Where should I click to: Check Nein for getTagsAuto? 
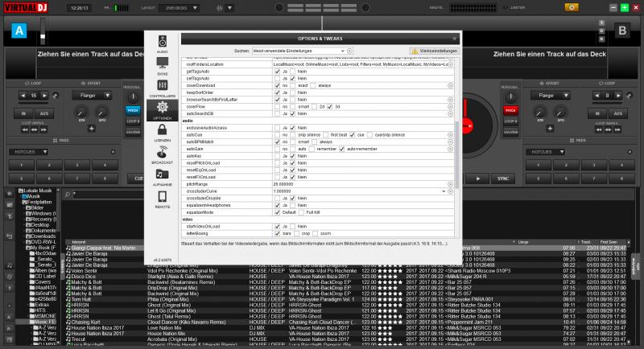tap(292, 72)
